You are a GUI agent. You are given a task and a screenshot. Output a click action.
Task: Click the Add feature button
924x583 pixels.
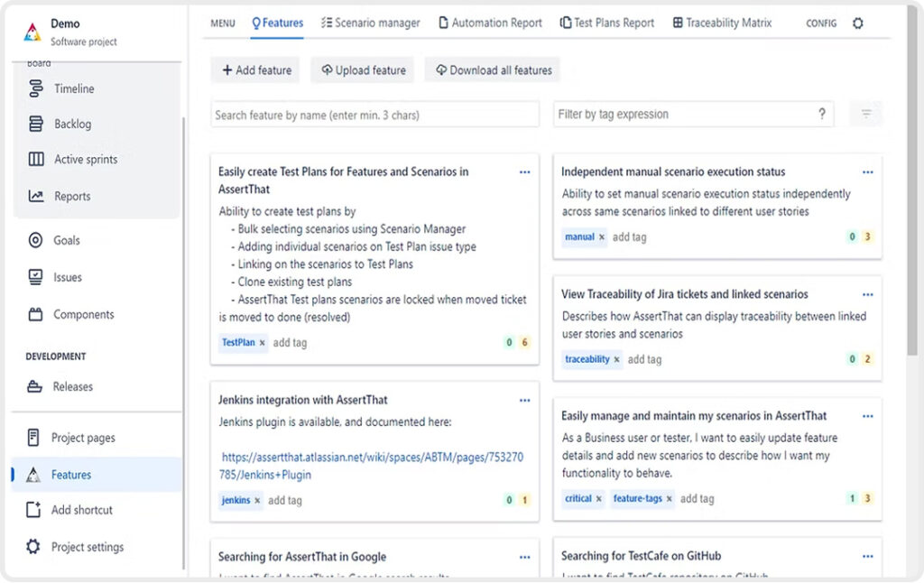click(x=256, y=69)
